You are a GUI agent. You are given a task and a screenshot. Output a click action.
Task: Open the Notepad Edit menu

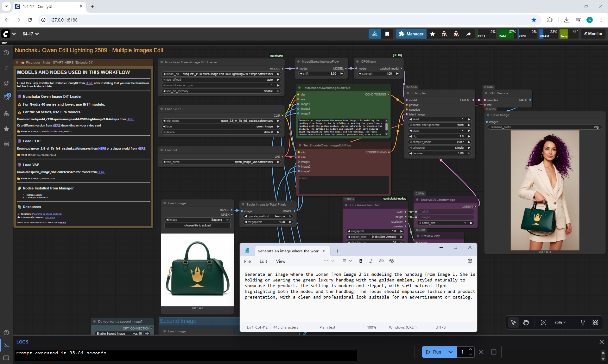pyautogui.click(x=263, y=261)
